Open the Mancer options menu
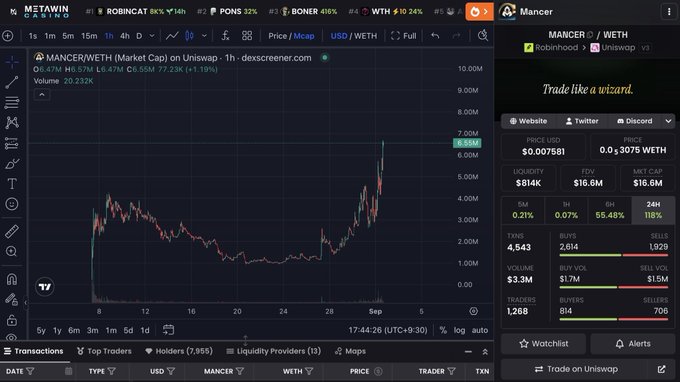Viewport: 680px width, 382px height. coord(669,12)
